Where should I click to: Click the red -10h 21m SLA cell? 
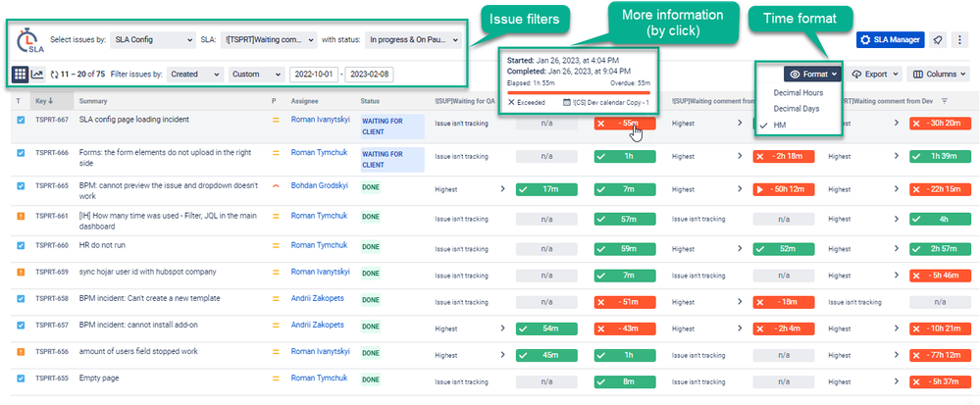pyautogui.click(x=940, y=329)
